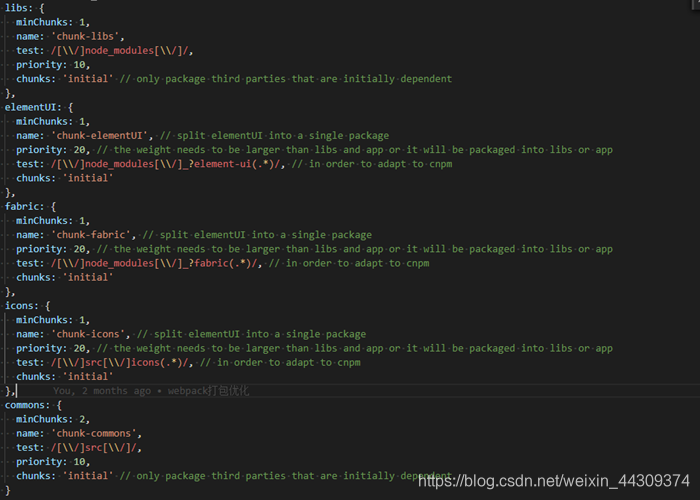Screen dimensions: 700x500
Task: Click 'priority: 20' in the icons block
Action: (53, 348)
